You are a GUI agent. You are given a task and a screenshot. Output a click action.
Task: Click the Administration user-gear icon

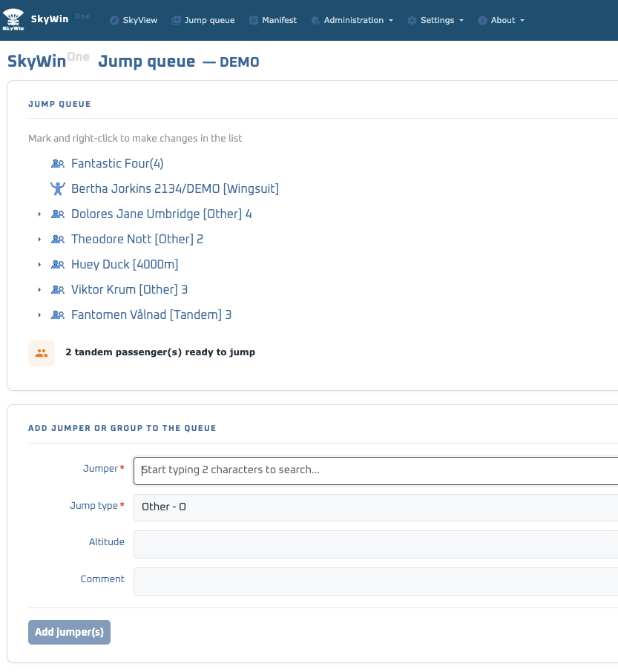[x=315, y=21]
